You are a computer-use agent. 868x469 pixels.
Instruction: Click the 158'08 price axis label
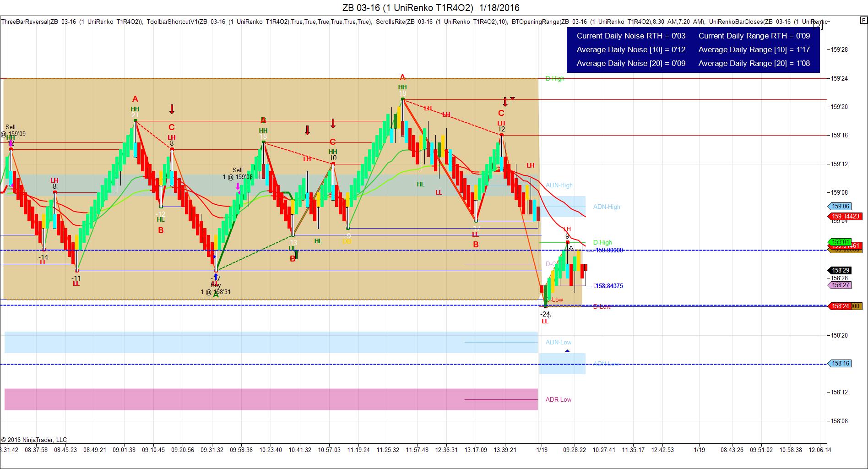pyautogui.click(x=839, y=421)
